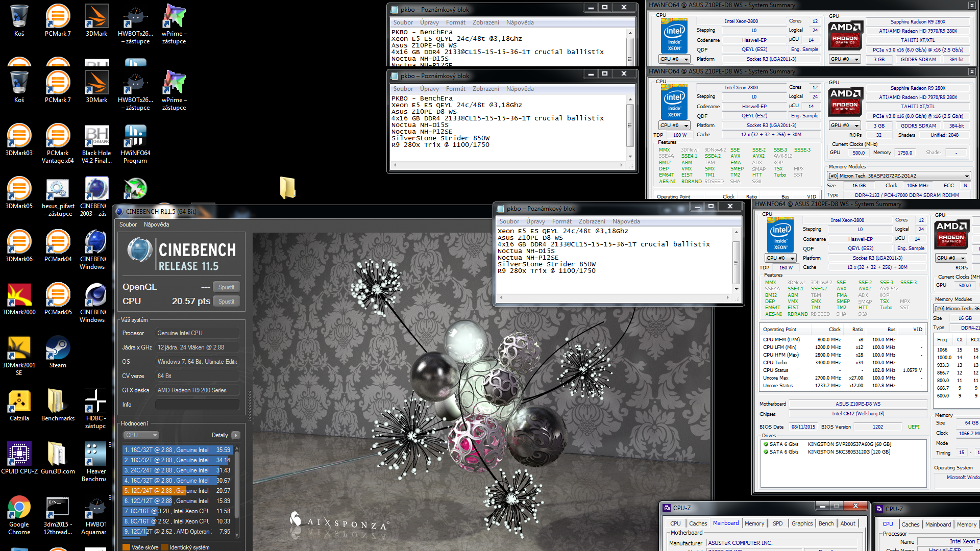
Task: Open Google Chrome from the desktop
Action: pos(19,515)
